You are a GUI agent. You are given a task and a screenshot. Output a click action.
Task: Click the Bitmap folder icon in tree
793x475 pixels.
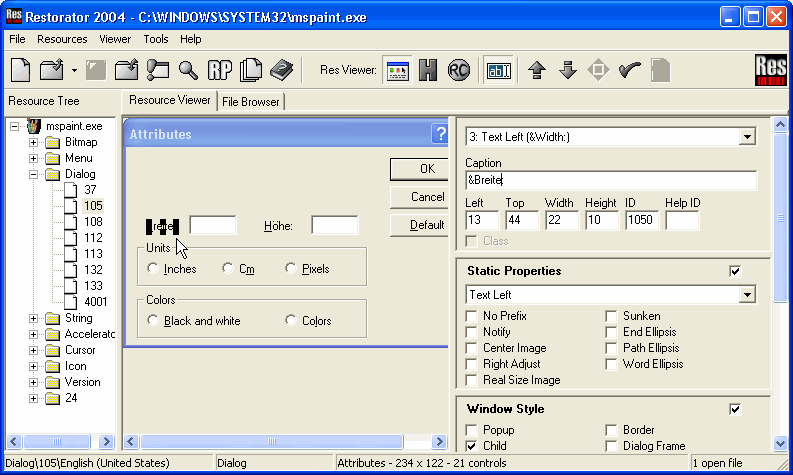coord(53,142)
